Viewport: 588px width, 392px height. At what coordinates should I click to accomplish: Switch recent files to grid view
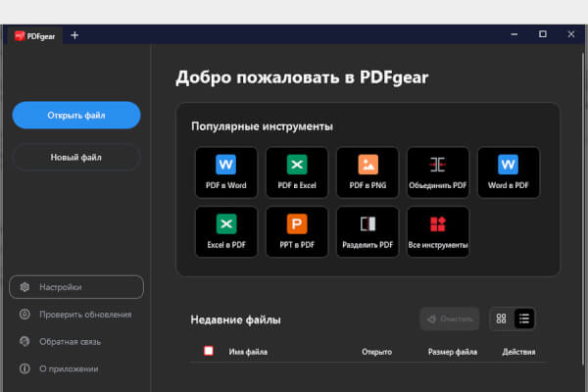point(502,318)
